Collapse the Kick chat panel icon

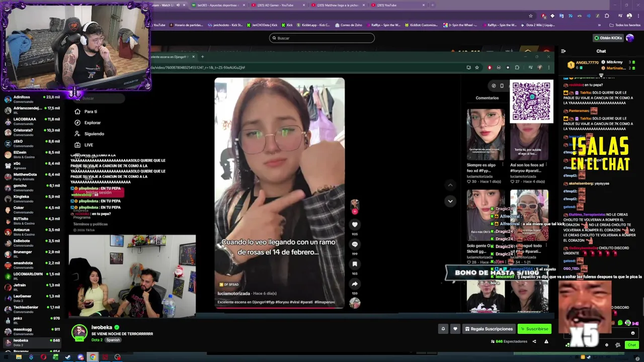coord(563,51)
